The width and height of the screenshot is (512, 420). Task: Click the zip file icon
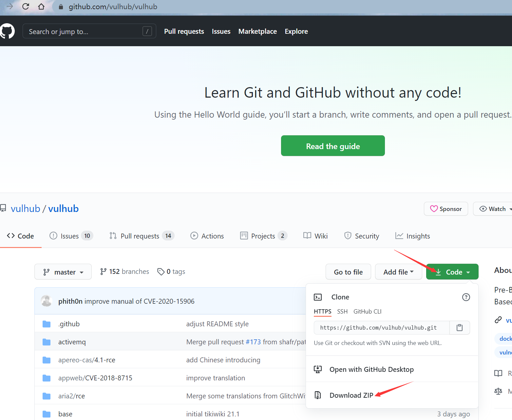tap(318, 395)
